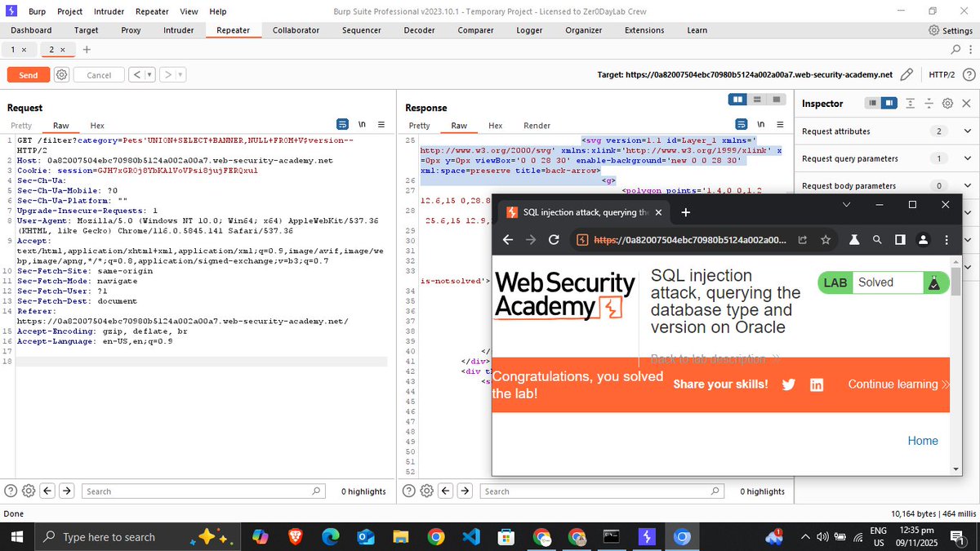Open the Burp menu

click(38, 11)
